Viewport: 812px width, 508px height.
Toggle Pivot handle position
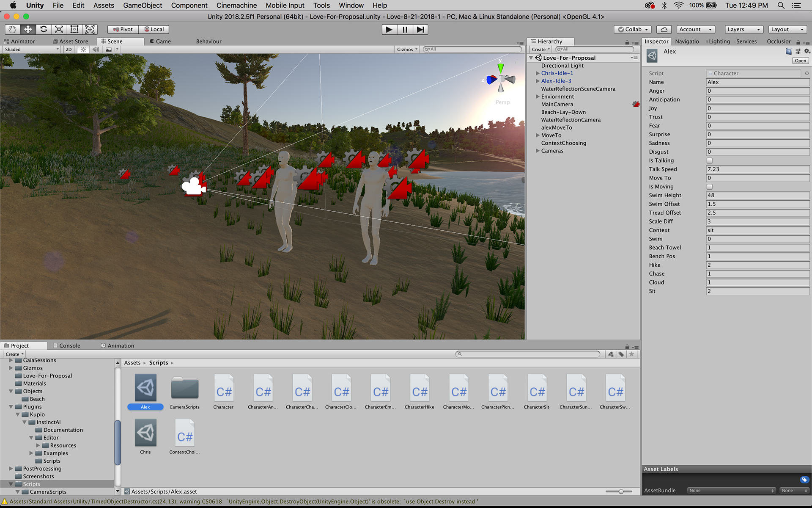(123, 29)
